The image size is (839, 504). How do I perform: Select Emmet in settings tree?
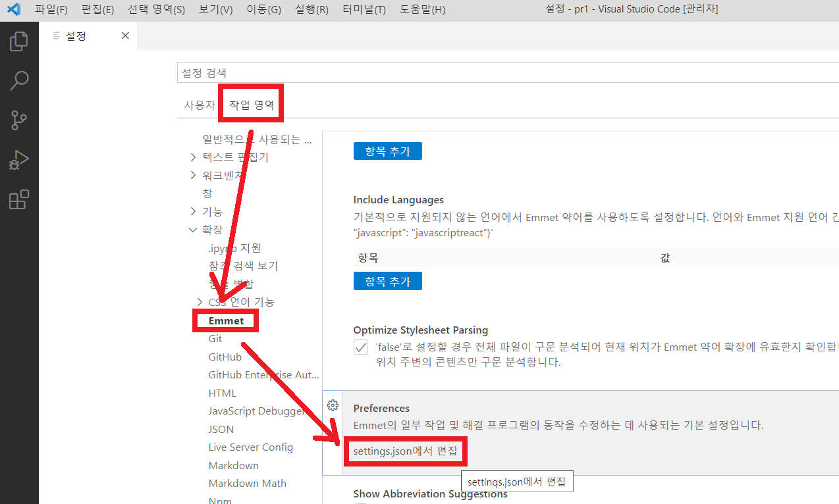coord(226,321)
